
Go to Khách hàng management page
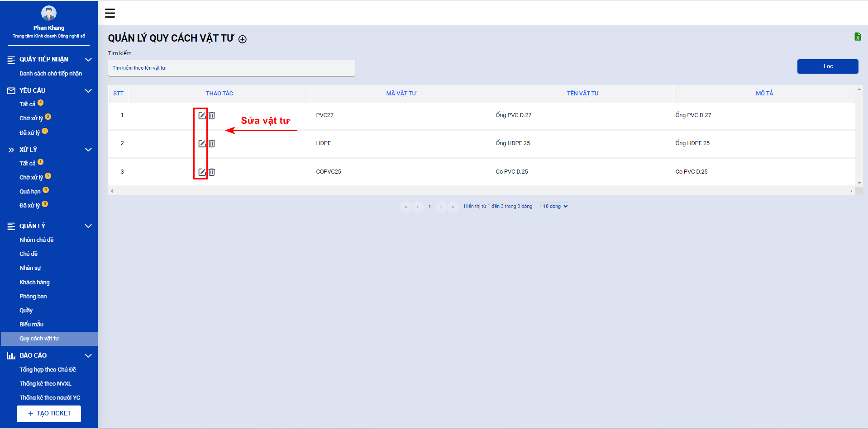(x=34, y=282)
